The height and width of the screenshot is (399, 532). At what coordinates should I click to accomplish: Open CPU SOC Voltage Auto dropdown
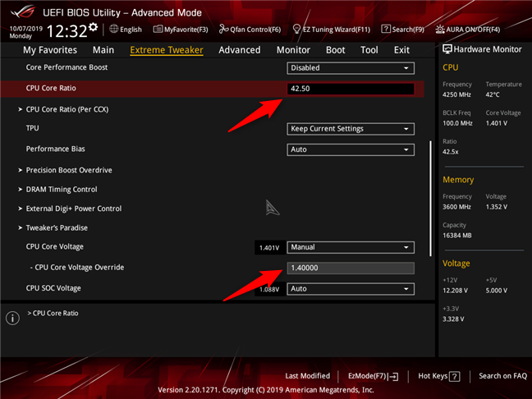(x=351, y=289)
